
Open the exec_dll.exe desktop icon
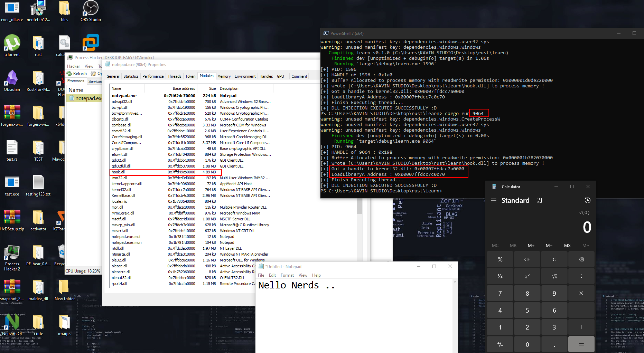[12, 11]
